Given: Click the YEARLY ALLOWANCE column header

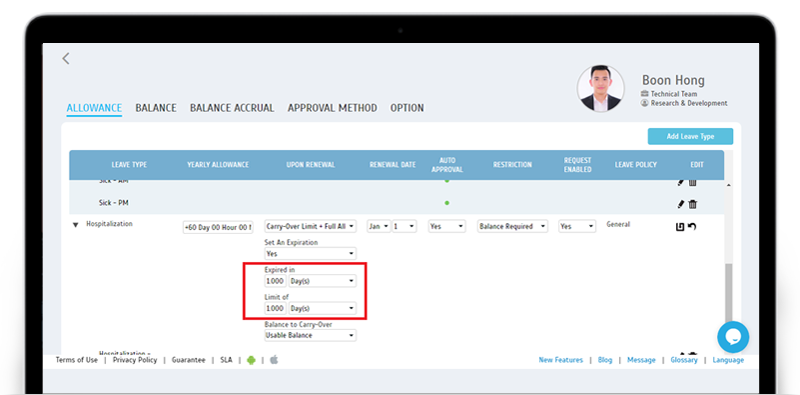Looking at the screenshot, I should (x=218, y=165).
